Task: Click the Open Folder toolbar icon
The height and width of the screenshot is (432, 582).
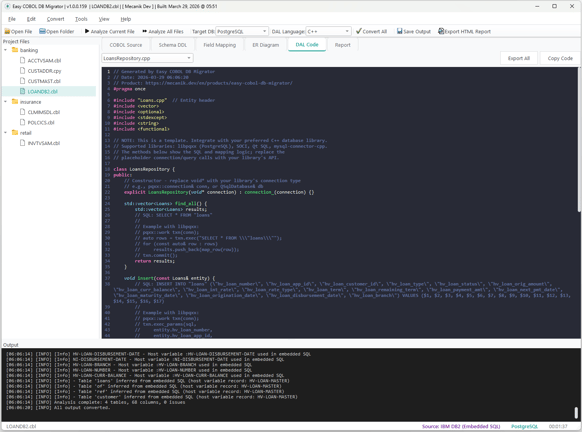Action: click(42, 31)
